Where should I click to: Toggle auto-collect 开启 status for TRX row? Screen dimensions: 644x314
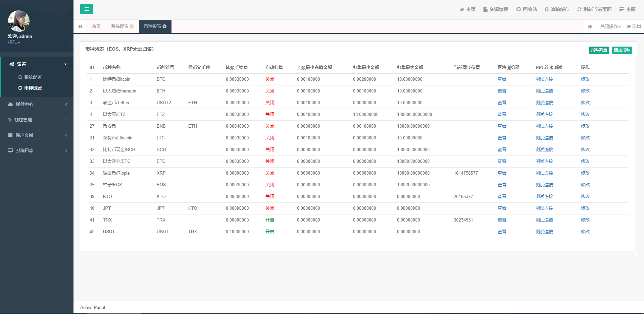point(269,220)
